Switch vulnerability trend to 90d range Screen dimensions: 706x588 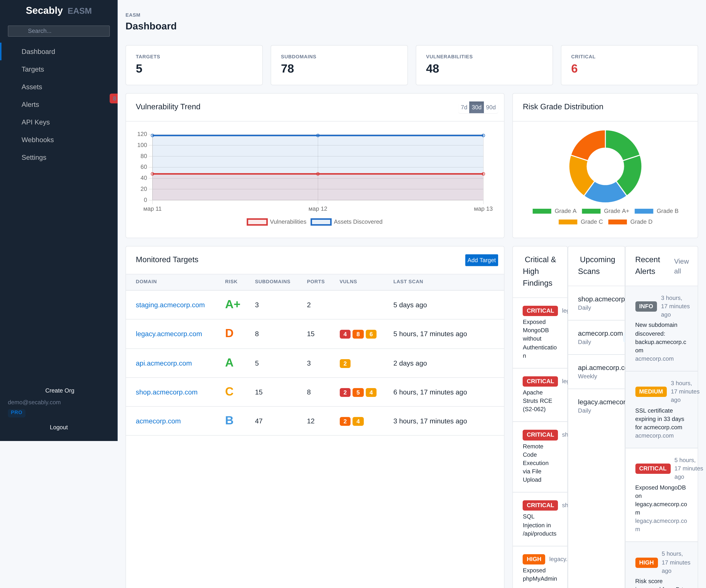pyautogui.click(x=491, y=108)
